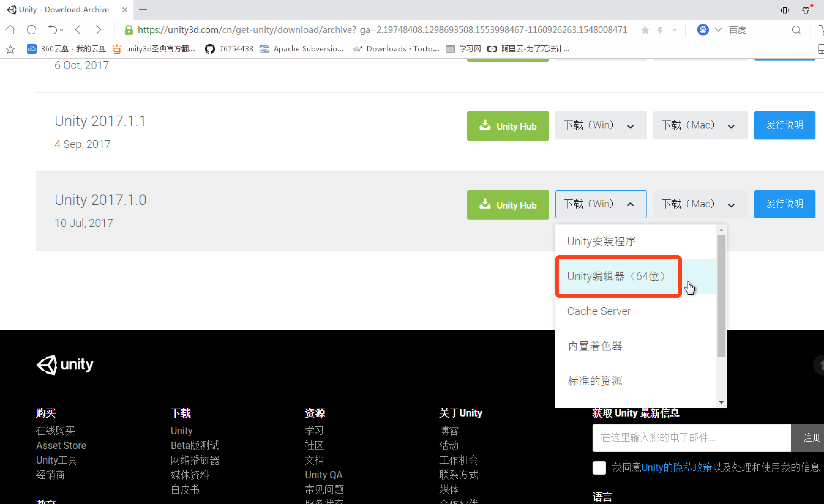824x504 pixels.
Task: Open 常见问题 footer link
Action: [x=324, y=490]
